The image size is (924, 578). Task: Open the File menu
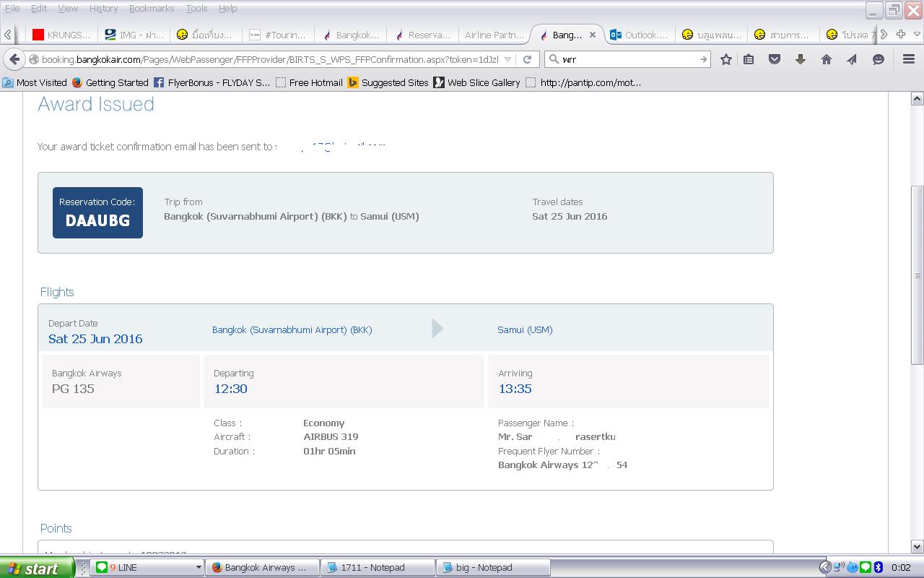point(12,8)
